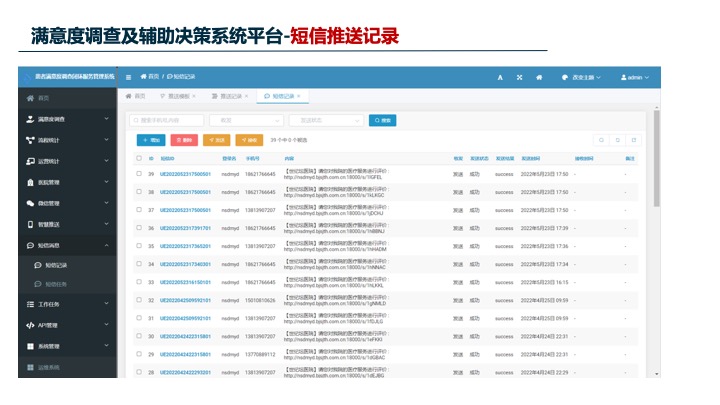
Task: Check the checkbox for row ID 38
Action: pos(139,192)
